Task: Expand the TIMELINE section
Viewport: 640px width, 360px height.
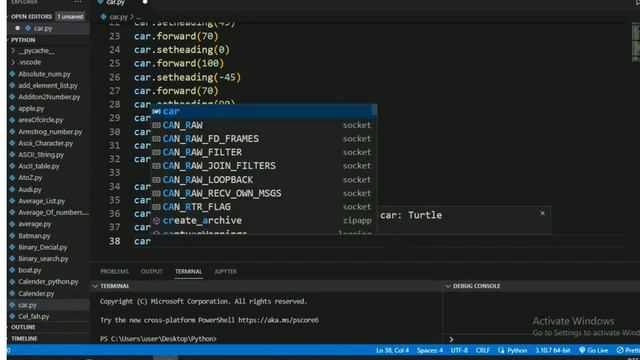Action: coord(24,339)
